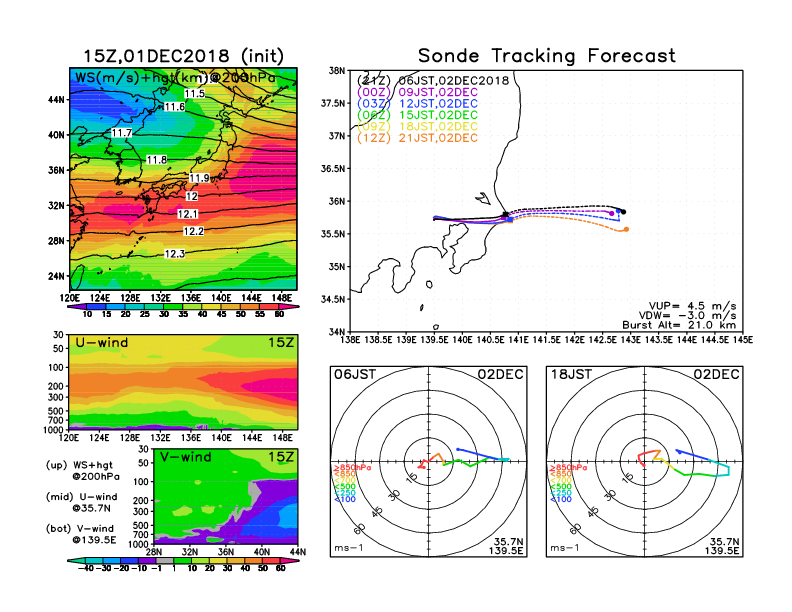Viewport: 792px width, 612px height.
Task: Click the '-40' label on the bottom colorbar
Action: pyautogui.click(x=86, y=568)
